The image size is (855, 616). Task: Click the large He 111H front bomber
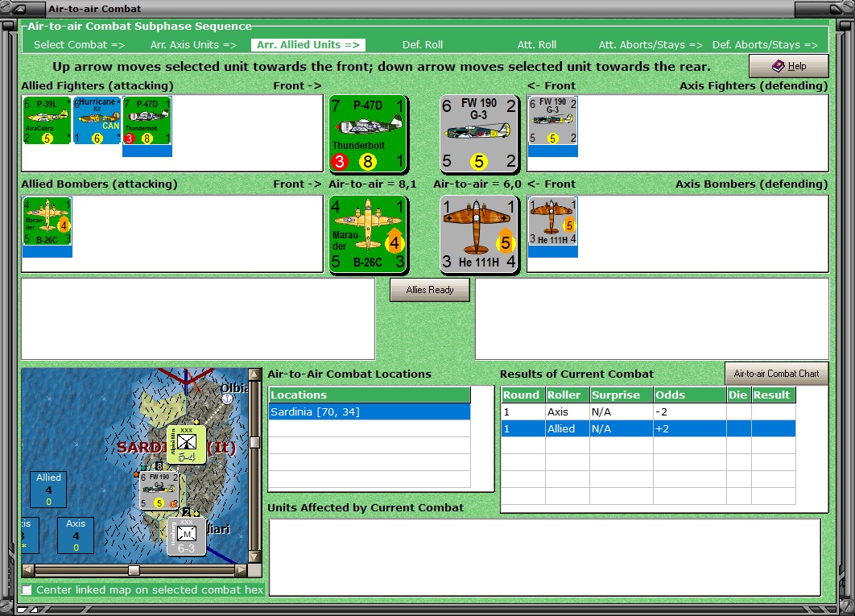click(479, 234)
